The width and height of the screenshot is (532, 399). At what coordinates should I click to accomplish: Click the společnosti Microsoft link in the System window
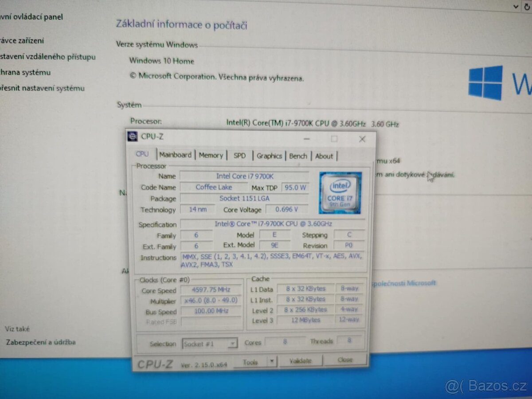[x=403, y=283]
